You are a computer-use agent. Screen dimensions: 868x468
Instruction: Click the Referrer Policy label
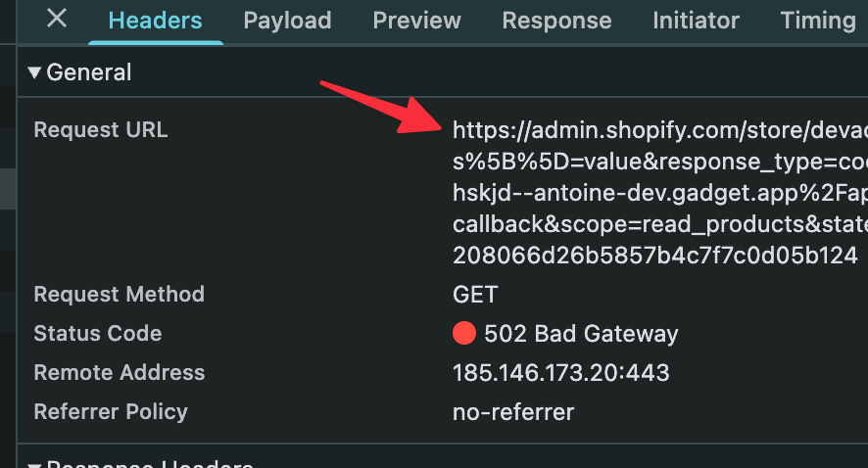click(x=111, y=412)
